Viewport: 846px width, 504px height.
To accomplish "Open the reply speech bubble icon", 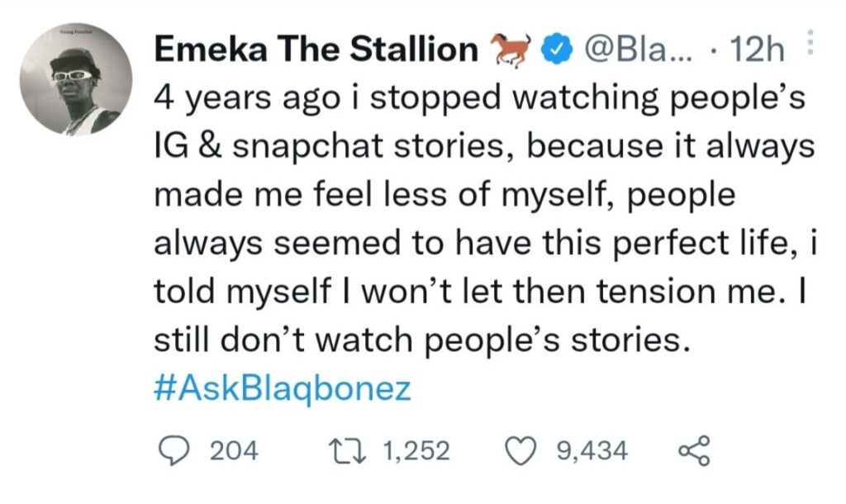I will click(x=173, y=451).
